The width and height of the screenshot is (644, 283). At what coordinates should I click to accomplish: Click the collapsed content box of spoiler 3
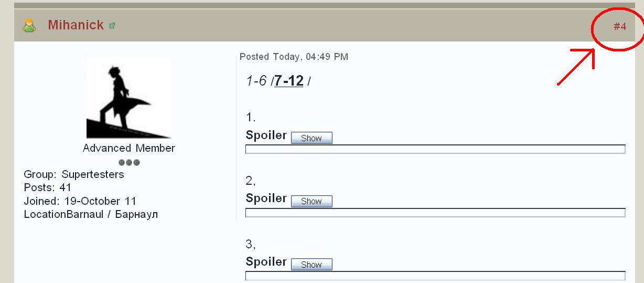point(435,276)
